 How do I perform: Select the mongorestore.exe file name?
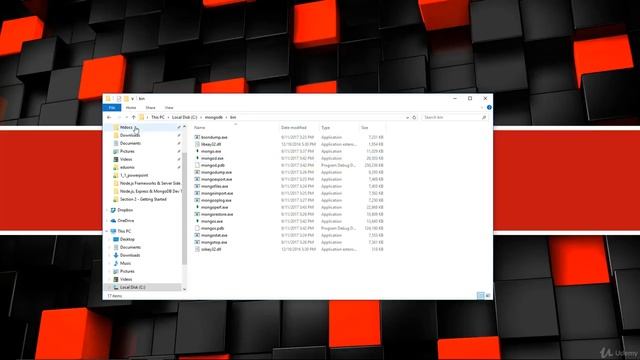click(217, 214)
